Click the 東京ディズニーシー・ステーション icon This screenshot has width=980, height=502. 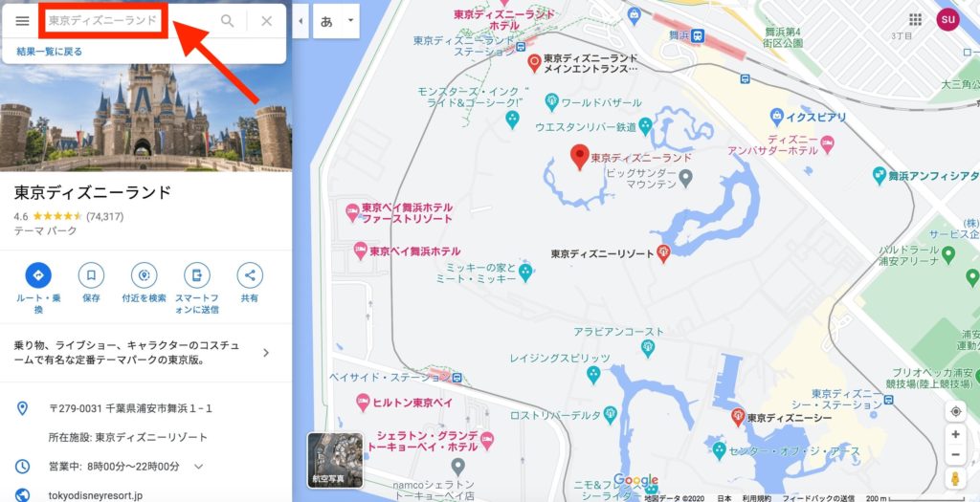(x=889, y=399)
